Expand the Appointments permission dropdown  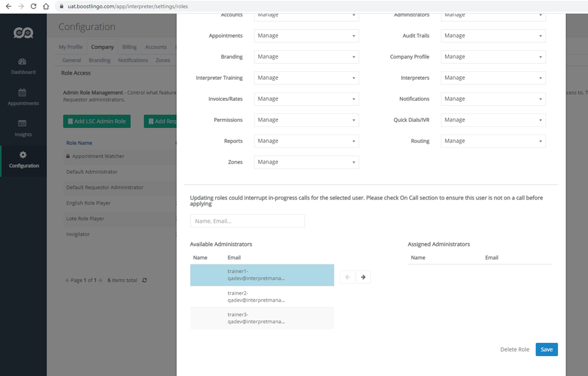(x=306, y=36)
